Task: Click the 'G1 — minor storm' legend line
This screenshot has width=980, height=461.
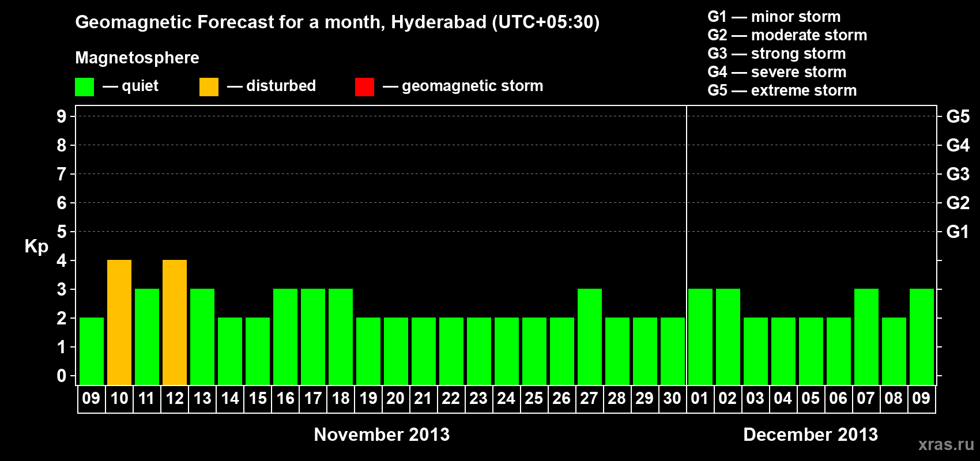Action: click(774, 17)
